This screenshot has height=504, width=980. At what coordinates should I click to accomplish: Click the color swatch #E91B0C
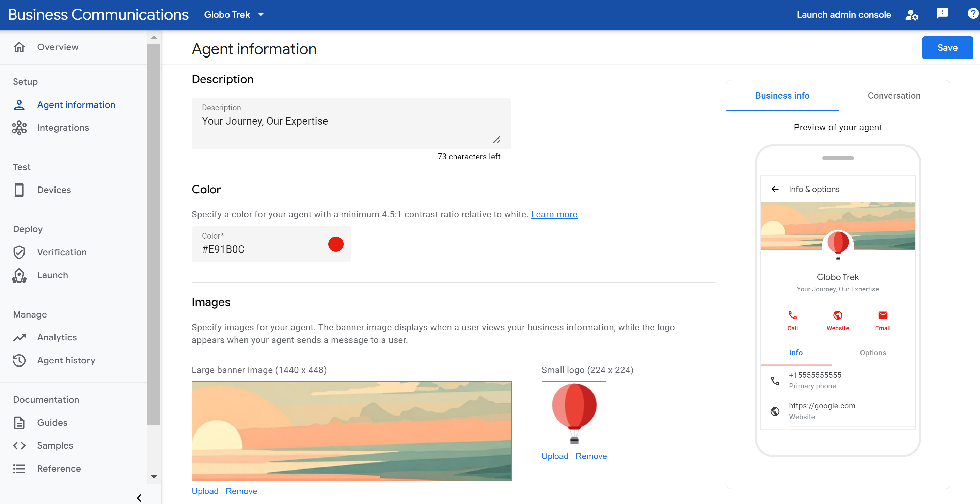point(335,244)
